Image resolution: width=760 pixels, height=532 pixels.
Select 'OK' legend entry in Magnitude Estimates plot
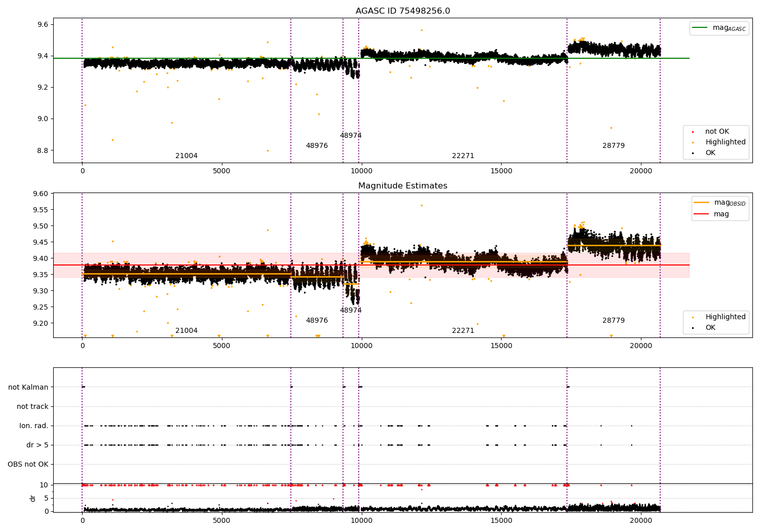click(710, 328)
